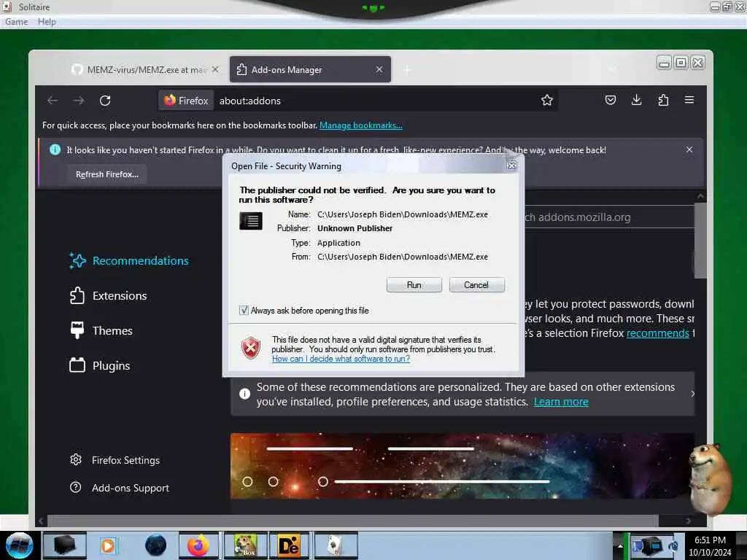
Task: Click Run in the Security Warning dialog
Action: tap(414, 285)
